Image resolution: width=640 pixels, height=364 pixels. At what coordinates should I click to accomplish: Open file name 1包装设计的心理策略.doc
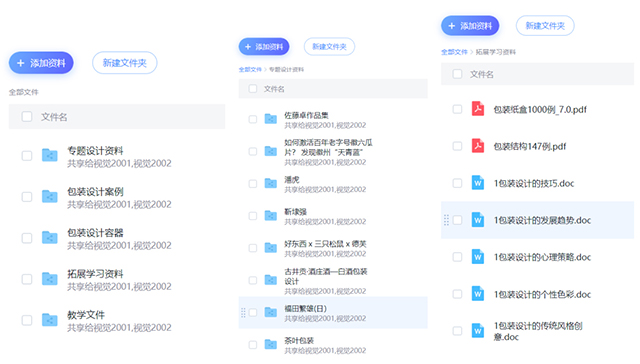pos(542,257)
